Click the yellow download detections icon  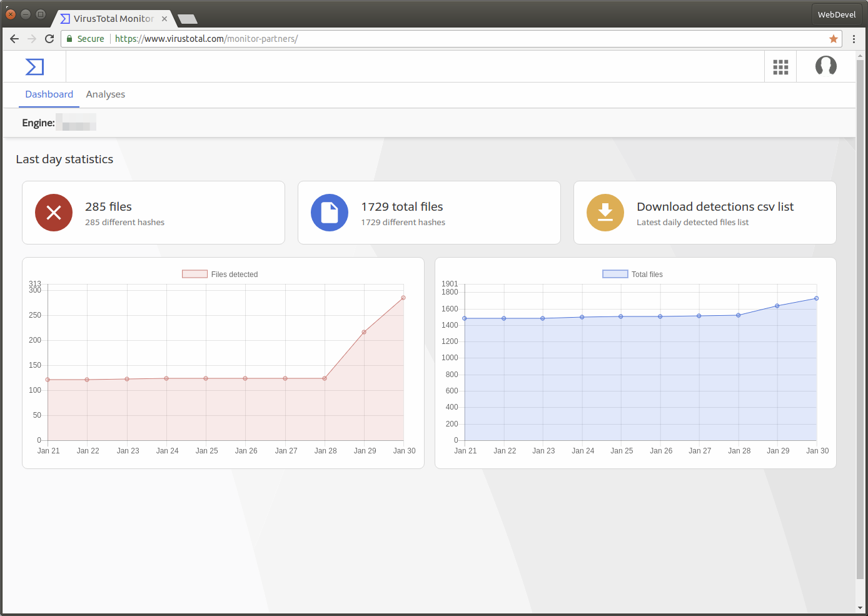pyautogui.click(x=605, y=213)
